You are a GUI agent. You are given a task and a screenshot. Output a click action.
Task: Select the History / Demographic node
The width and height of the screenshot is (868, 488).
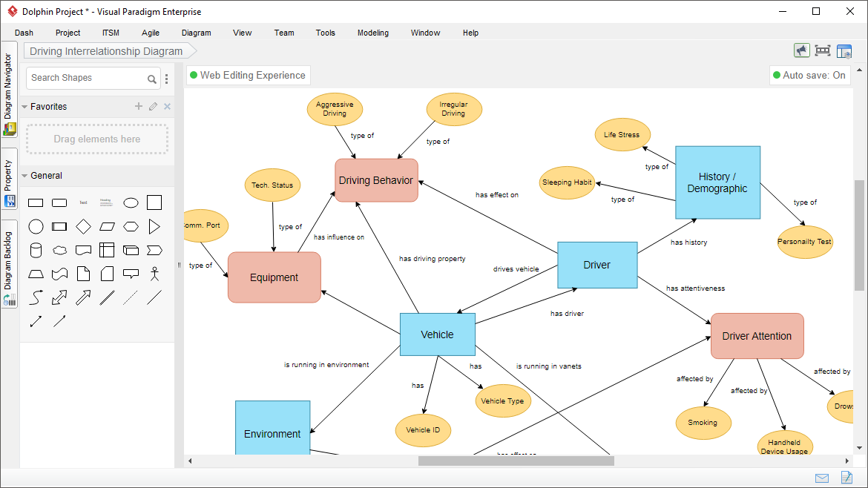pos(717,182)
